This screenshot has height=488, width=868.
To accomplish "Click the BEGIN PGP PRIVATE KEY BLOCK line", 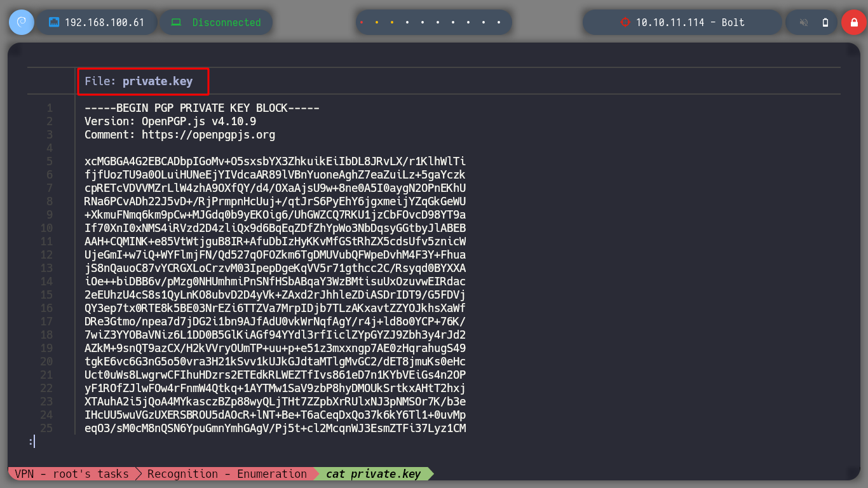I will [202, 108].
